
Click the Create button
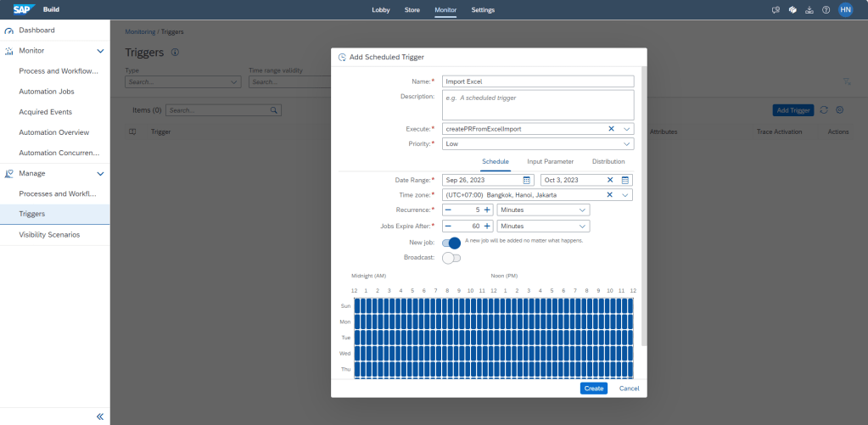(594, 389)
